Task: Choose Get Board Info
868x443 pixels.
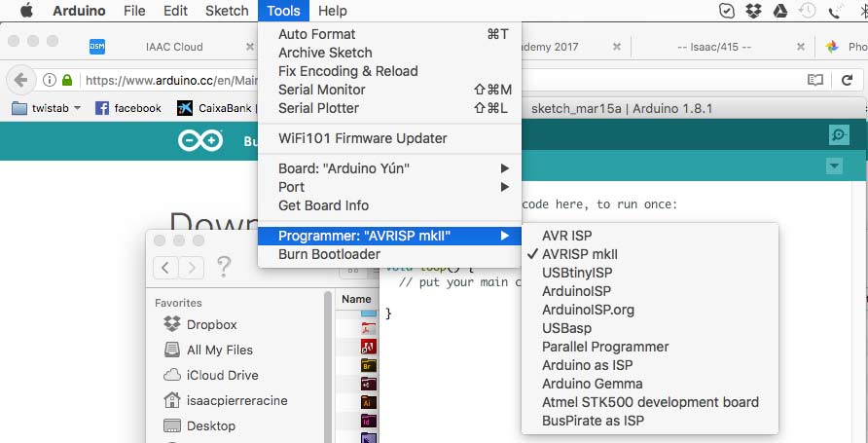Action: pyautogui.click(x=389, y=205)
